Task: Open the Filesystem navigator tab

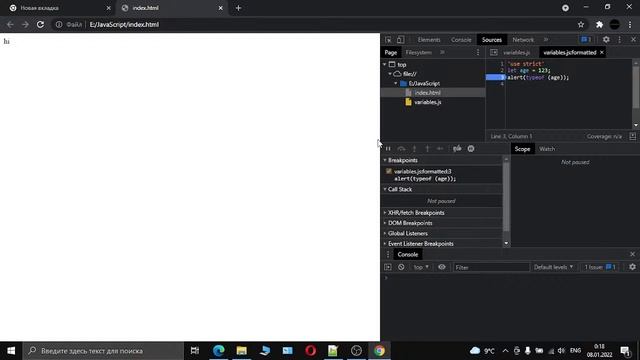Action: coord(419,52)
